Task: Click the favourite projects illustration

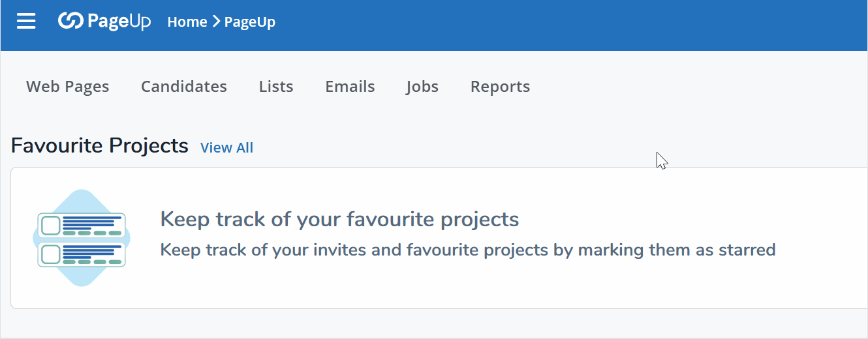Action: [x=81, y=238]
